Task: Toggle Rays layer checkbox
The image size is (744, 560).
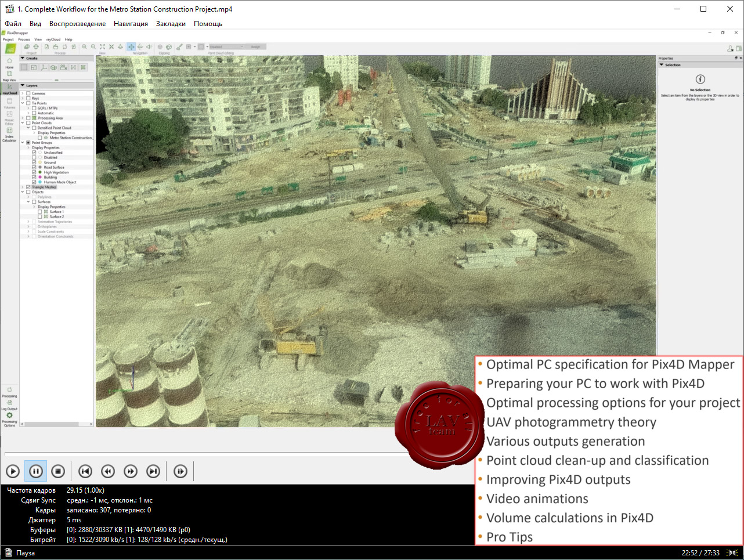Action: coord(28,98)
